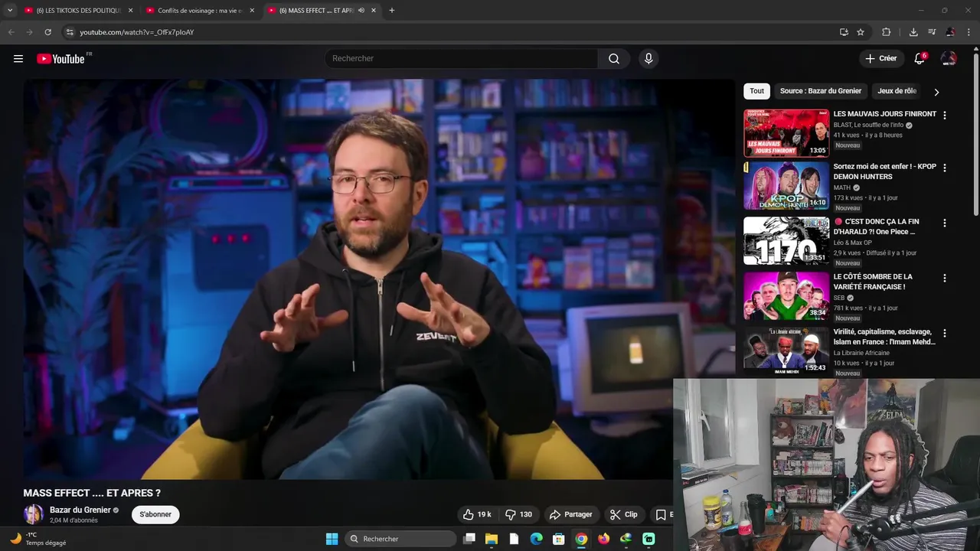The height and width of the screenshot is (551, 980).
Task: Click the Windows taskbar Rechercher box
Action: point(400,539)
